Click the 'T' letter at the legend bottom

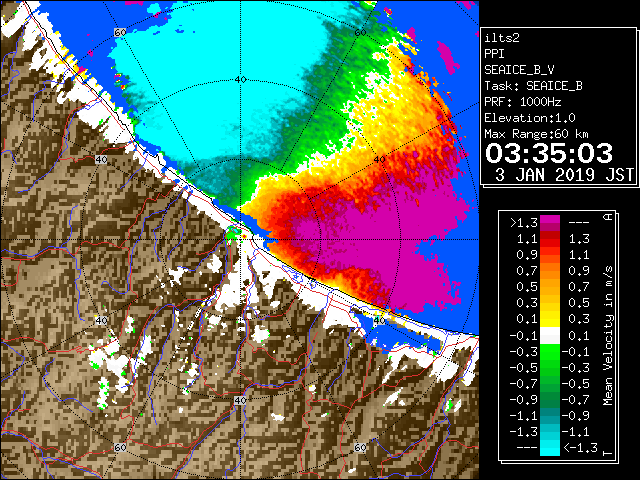pyautogui.click(x=608, y=453)
